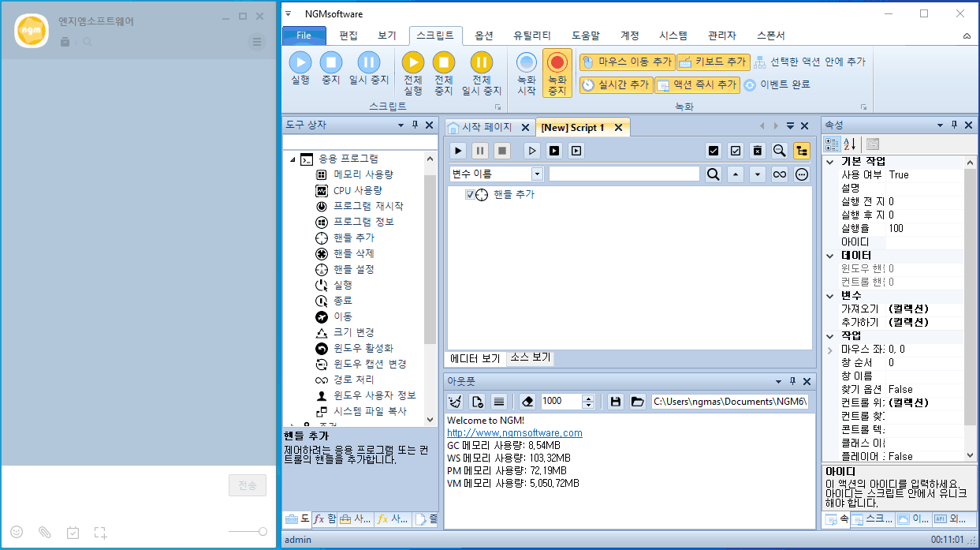
Task: Start recording with 녹화 시작
Action: coord(527,73)
